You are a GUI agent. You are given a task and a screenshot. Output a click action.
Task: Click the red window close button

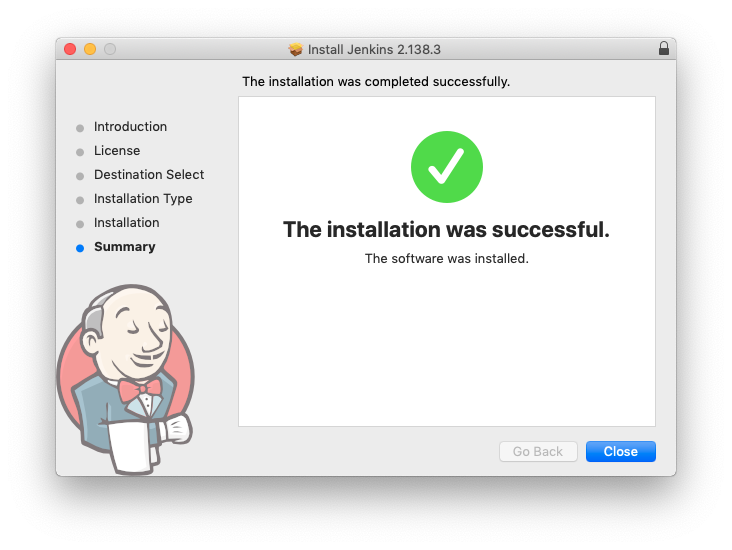point(70,49)
